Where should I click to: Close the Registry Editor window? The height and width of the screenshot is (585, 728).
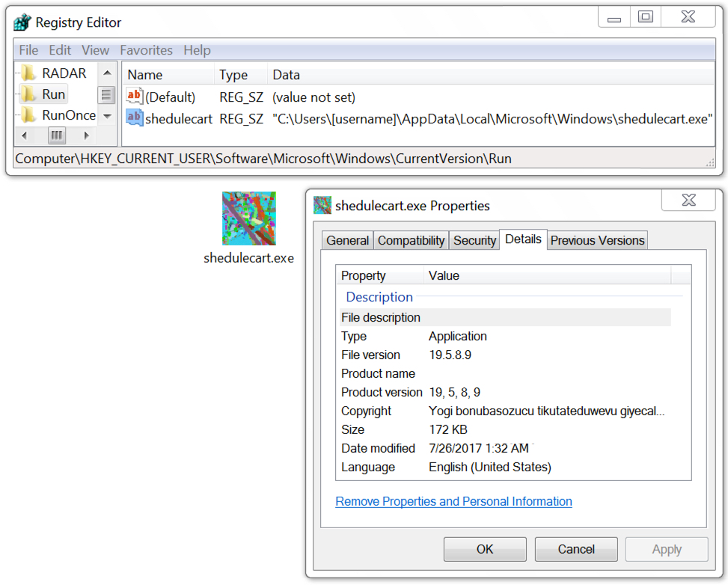tap(688, 17)
